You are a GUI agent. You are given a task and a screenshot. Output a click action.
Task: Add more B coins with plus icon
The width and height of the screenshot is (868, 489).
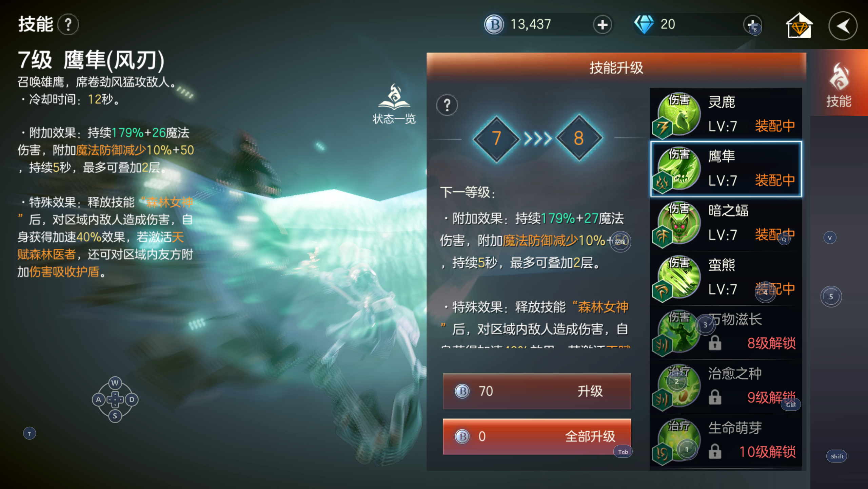coord(603,25)
